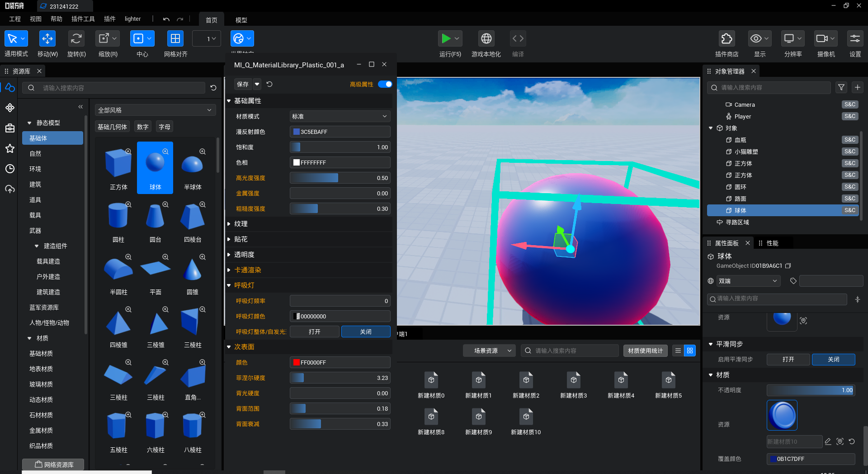The image size is (868, 474).
Task: Toggle S&C badge for 血瓶
Action: [x=850, y=140]
